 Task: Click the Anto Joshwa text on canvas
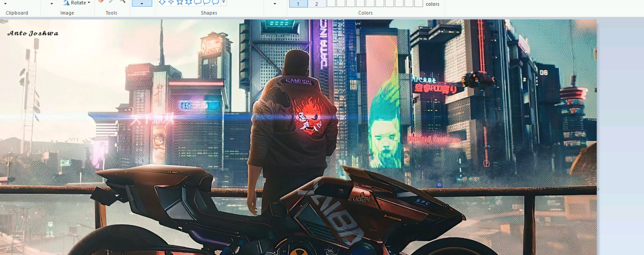(33, 33)
